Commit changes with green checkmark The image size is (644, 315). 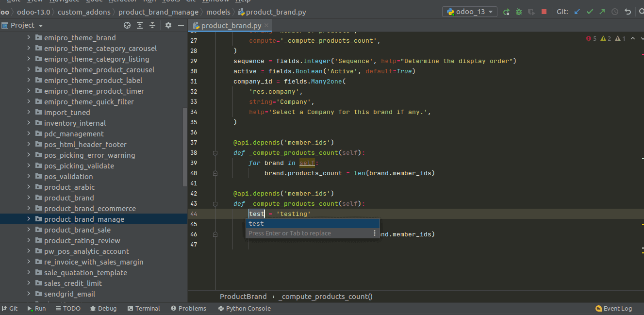(x=590, y=12)
